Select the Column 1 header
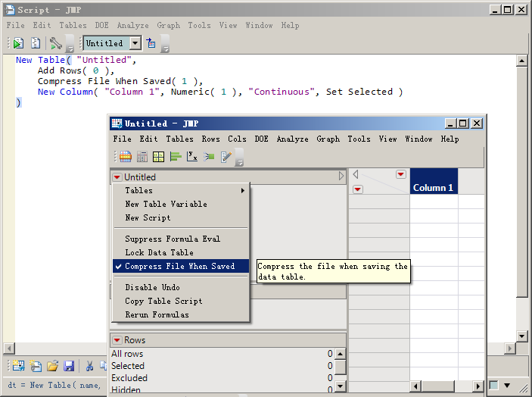The height and width of the screenshot is (397, 532). pos(434,181)
